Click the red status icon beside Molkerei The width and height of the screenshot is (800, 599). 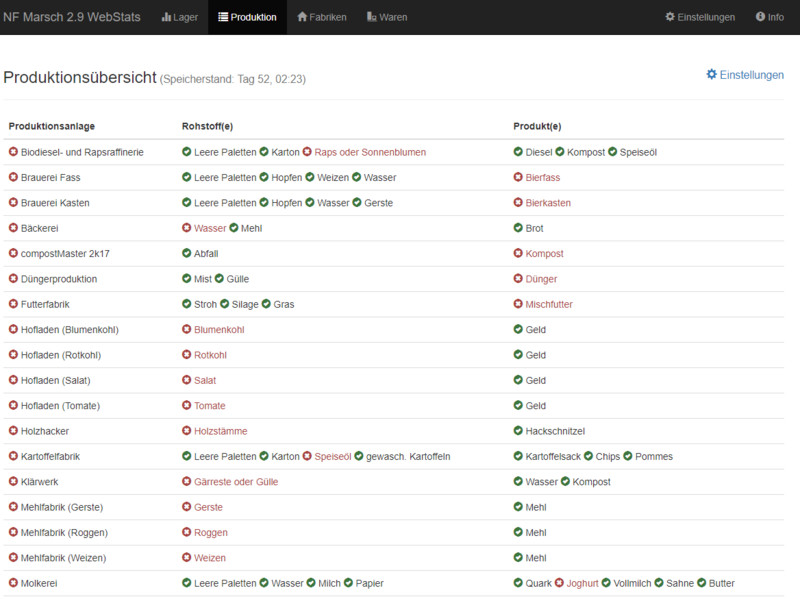coord(13,583)
